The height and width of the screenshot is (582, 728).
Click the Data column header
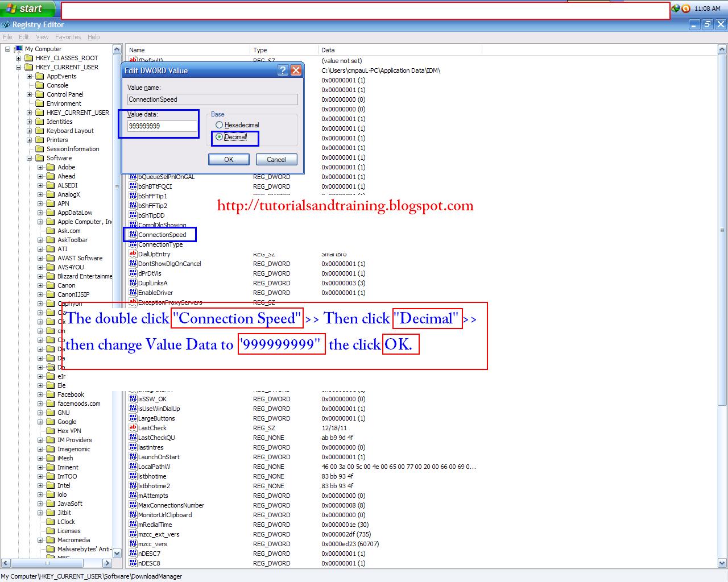click(x=400, y=50)
